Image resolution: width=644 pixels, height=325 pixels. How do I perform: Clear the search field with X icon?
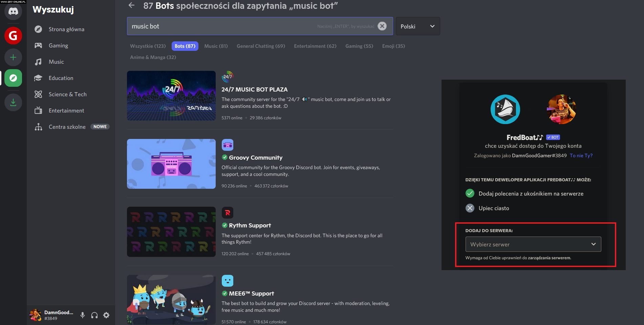[x=382, y=26]
